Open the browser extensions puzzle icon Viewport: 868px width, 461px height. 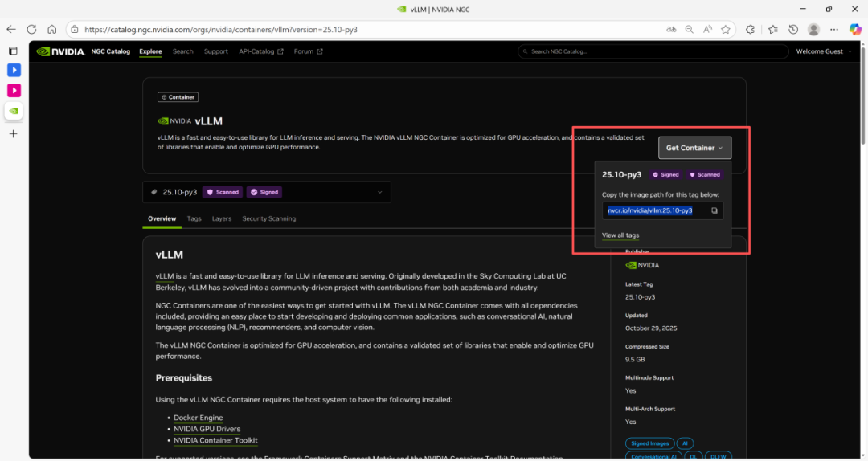(x=751, y=29)
